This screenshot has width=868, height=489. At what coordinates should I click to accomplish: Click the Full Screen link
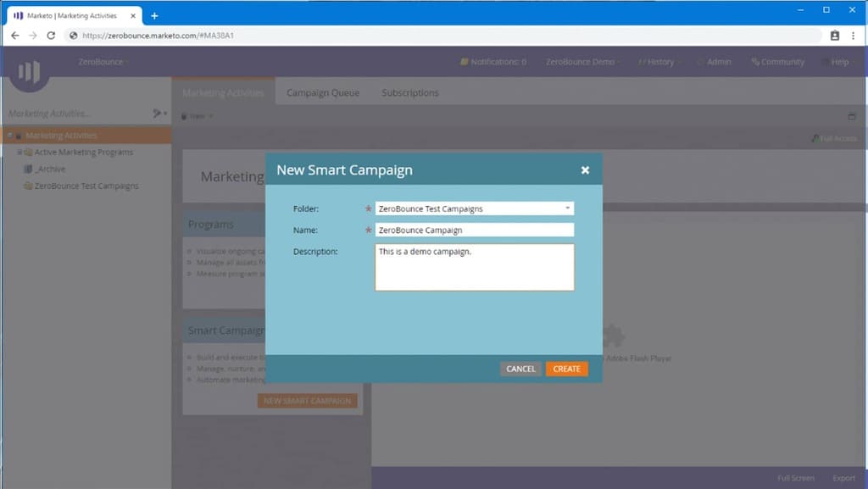click(x=795, y=478)
